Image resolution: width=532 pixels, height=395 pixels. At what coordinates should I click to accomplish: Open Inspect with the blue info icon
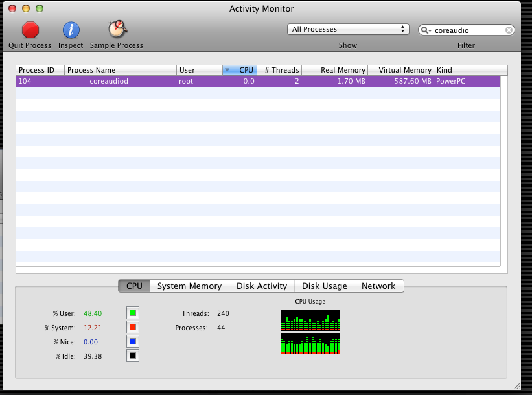coord(71,30)
